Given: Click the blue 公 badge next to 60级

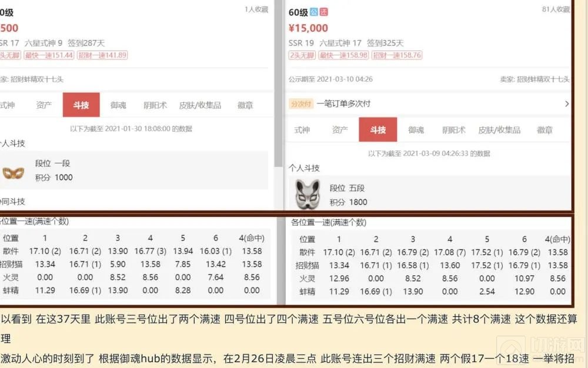Looking at the screenshot, I should click(314, 11).
